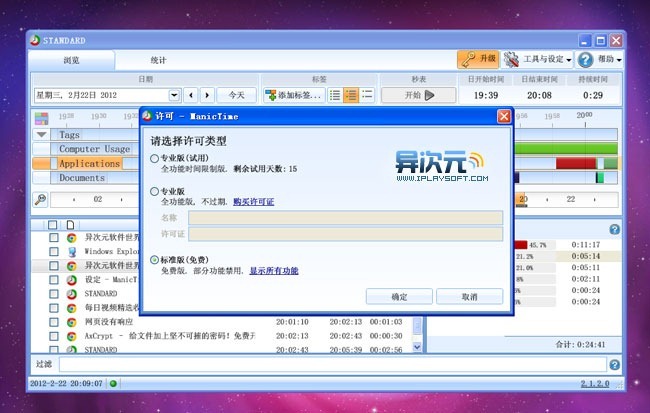
Task: Open the buy license link
Action: coord(254,202)
